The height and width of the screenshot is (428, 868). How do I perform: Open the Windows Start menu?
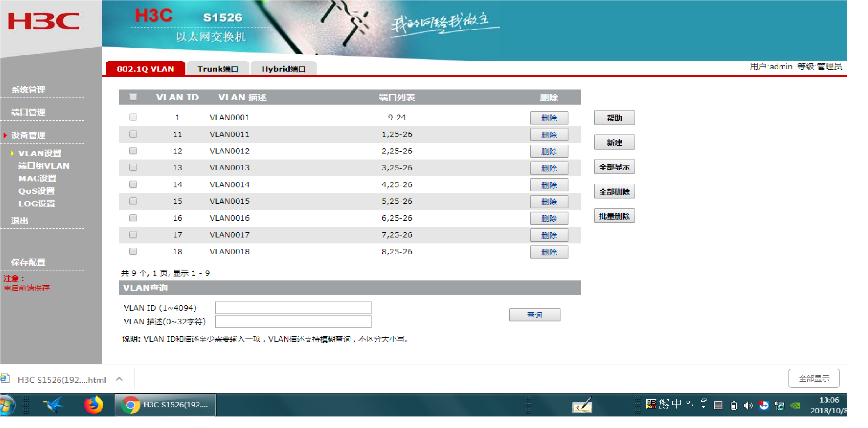(x=7, y=405)
